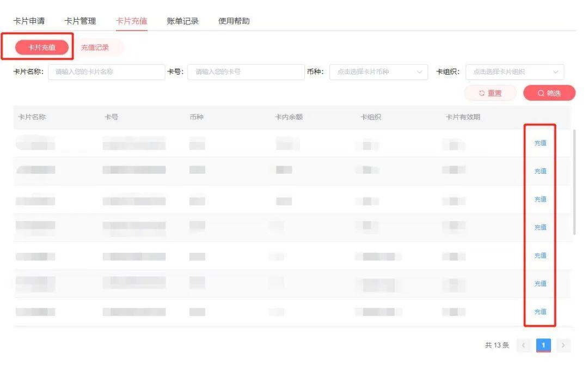Click the 币种 column header
The height and width of the screenshot is (383, 588).
click(197, 117)
